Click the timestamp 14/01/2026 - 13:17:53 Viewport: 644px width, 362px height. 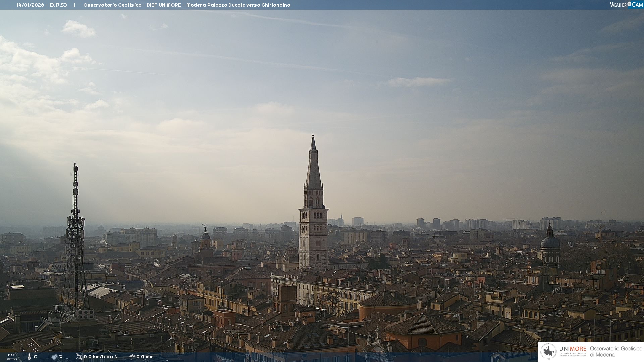[42, 5]
